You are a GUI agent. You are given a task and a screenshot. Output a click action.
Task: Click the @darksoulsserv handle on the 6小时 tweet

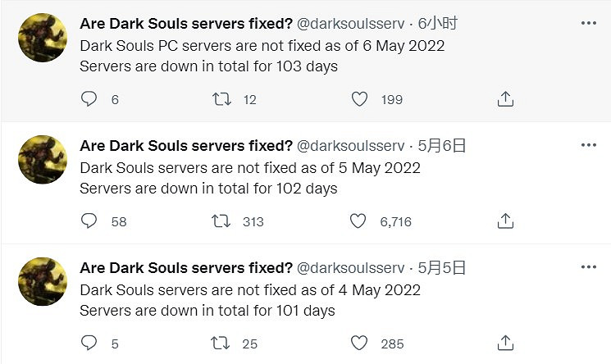coord(350,24)
